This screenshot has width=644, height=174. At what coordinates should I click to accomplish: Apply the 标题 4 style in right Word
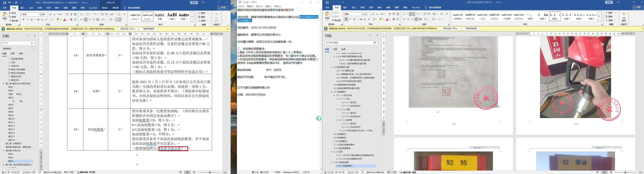pos(567,16)
